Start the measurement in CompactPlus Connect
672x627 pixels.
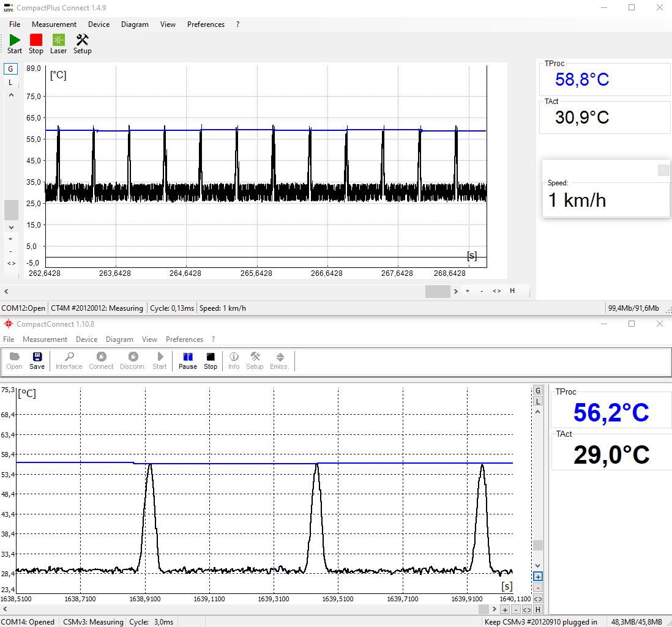(14, 43)
